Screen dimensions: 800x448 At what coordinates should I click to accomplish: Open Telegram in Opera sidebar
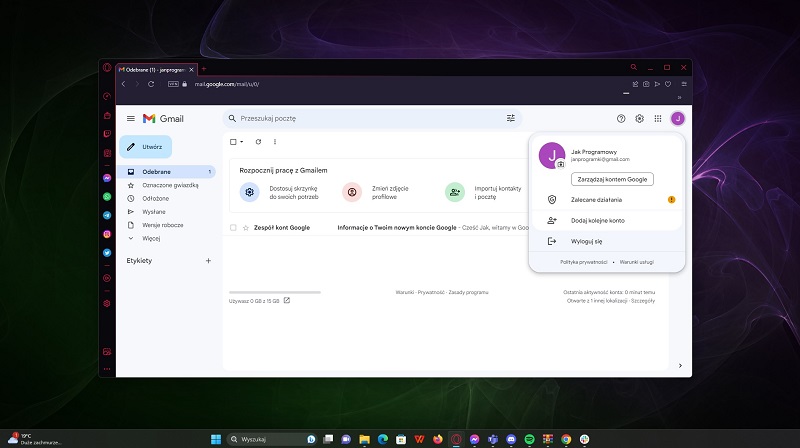(107, 215)
